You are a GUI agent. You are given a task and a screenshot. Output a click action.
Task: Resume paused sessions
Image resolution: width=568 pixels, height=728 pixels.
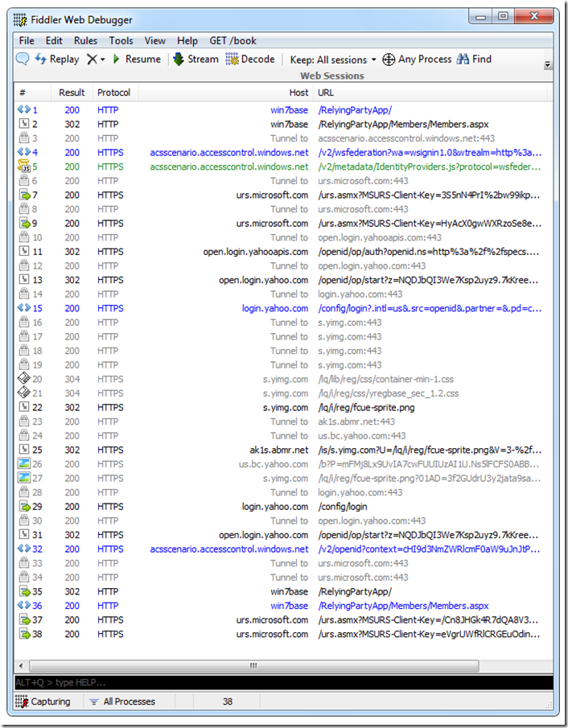(x=137, y=60)
